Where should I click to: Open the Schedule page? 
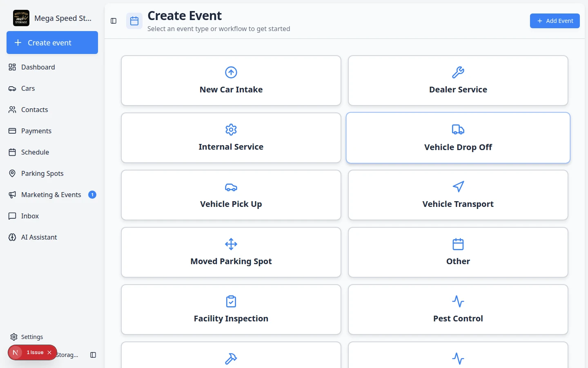pos(52,152)
